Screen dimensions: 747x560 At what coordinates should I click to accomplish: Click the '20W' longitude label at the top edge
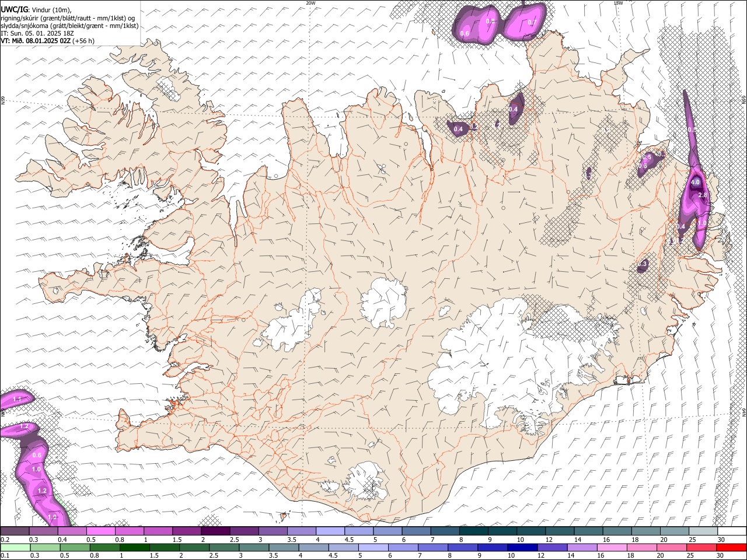point(310,3)
